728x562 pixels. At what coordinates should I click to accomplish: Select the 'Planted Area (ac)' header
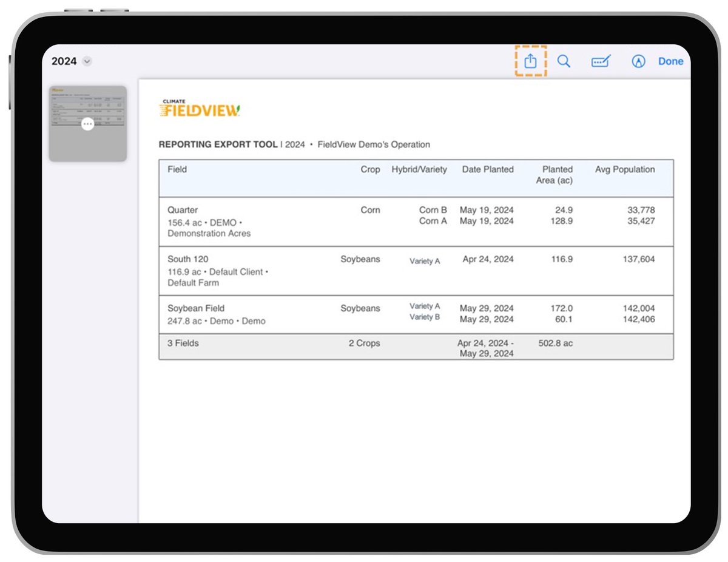coord(554,175)
